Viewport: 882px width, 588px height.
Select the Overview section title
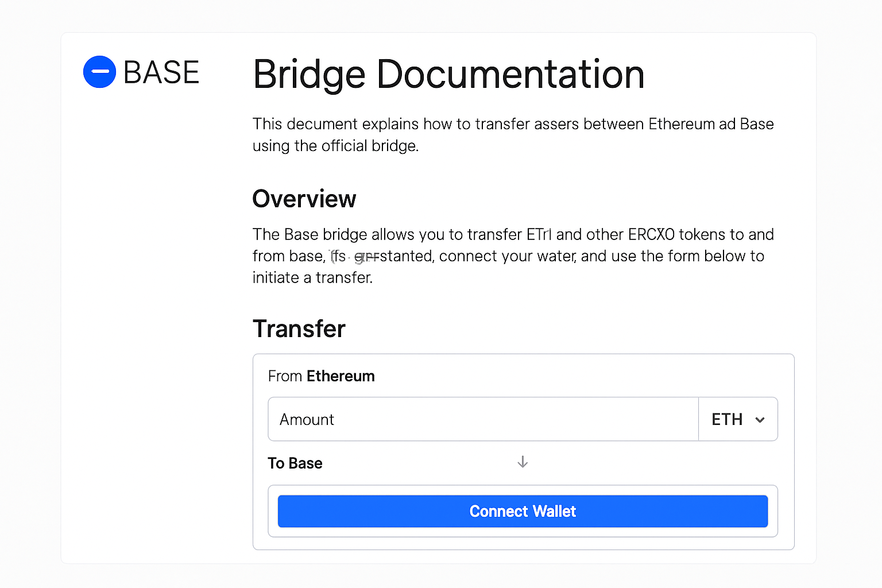tap(304, 199)
